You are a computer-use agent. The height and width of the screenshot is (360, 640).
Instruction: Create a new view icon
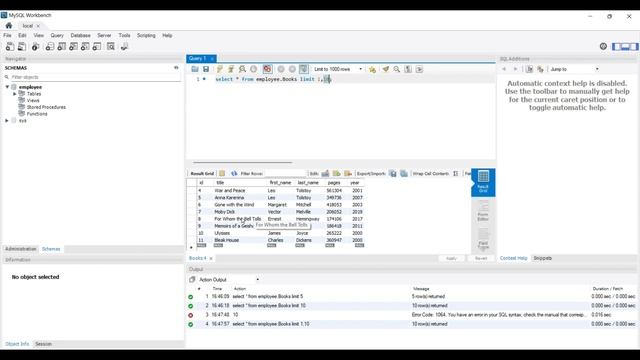pos(73,47)
